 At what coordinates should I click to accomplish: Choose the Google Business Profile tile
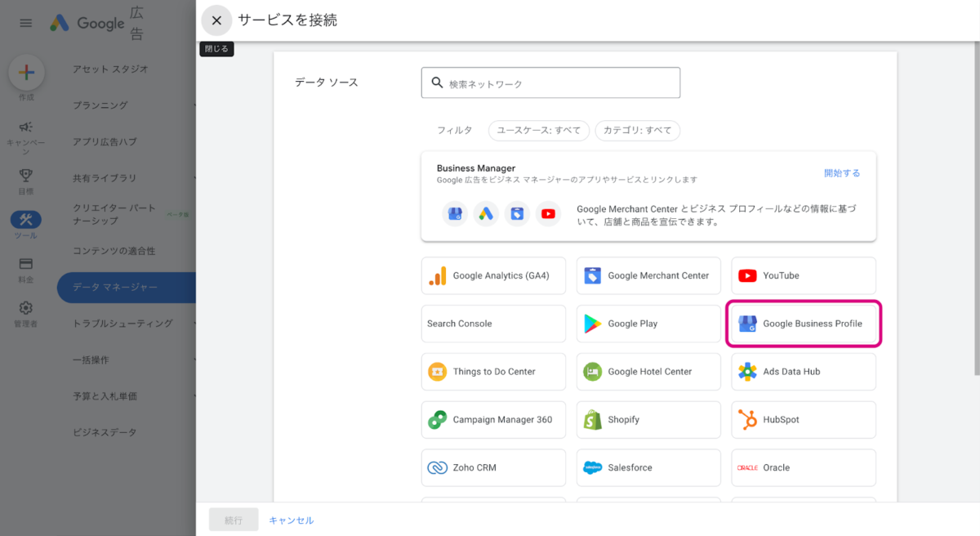coord(804,324)
